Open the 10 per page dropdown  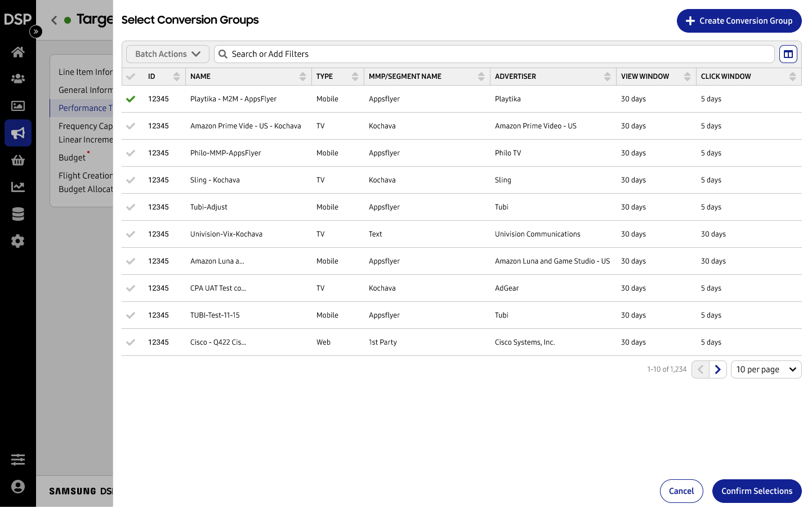[x=766, y=369]
